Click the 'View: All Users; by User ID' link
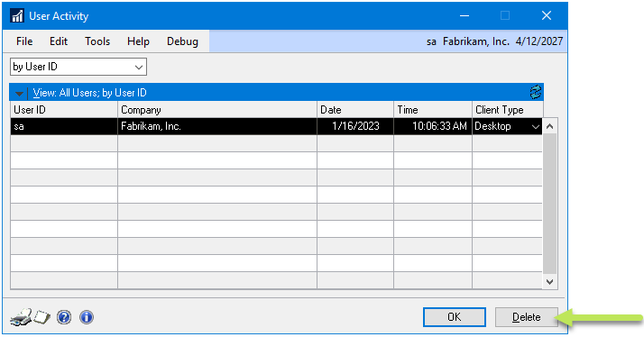 [89, 93]
